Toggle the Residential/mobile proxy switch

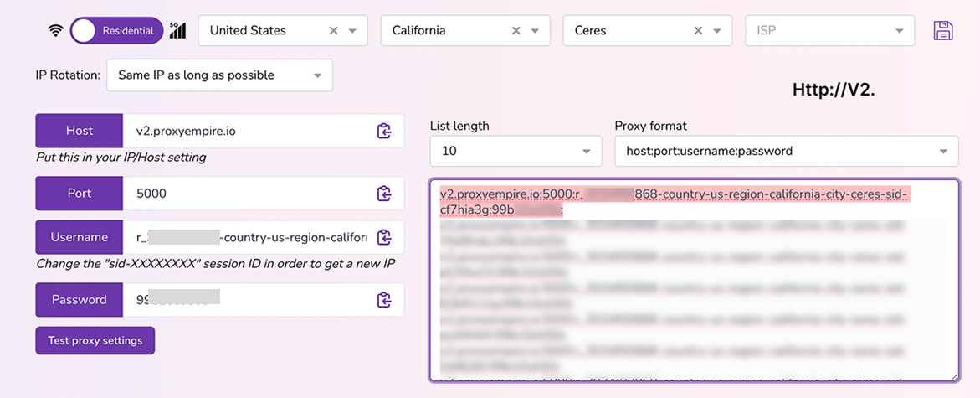117,30
